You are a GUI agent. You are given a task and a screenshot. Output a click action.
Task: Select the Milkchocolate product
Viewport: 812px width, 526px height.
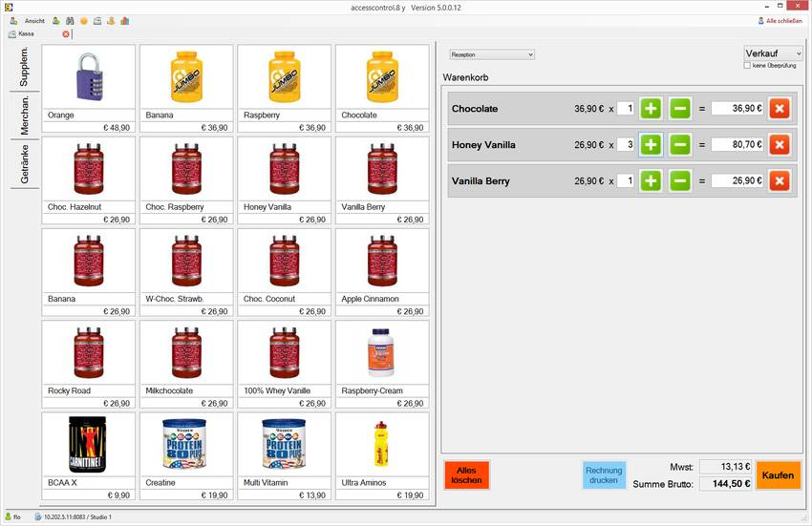point(186,365)
